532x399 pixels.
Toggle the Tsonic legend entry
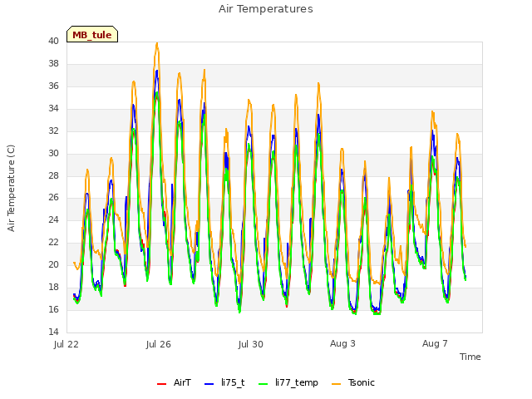pos(353,382)
